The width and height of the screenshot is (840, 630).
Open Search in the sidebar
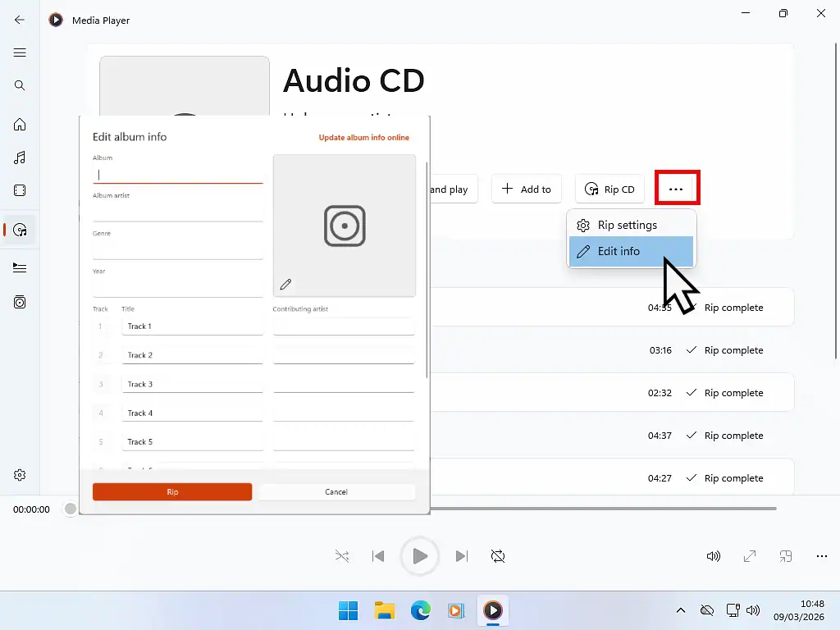[x=20, y=84]
